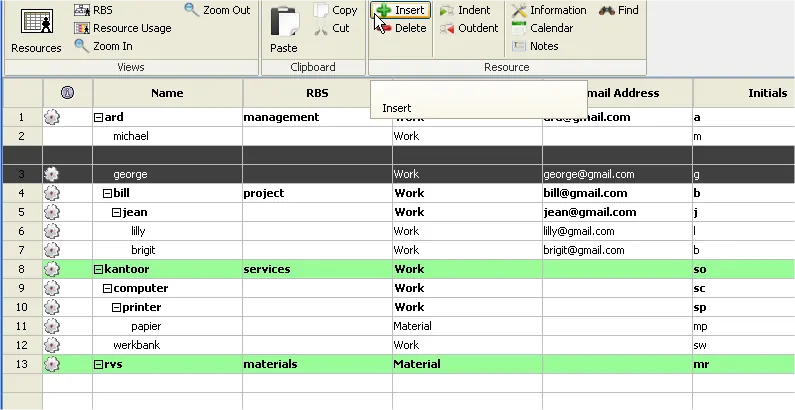Click the management RBS cell
The height and width of the screenshot is (410, 795).
pyautogui.click(x=317, y=117)
